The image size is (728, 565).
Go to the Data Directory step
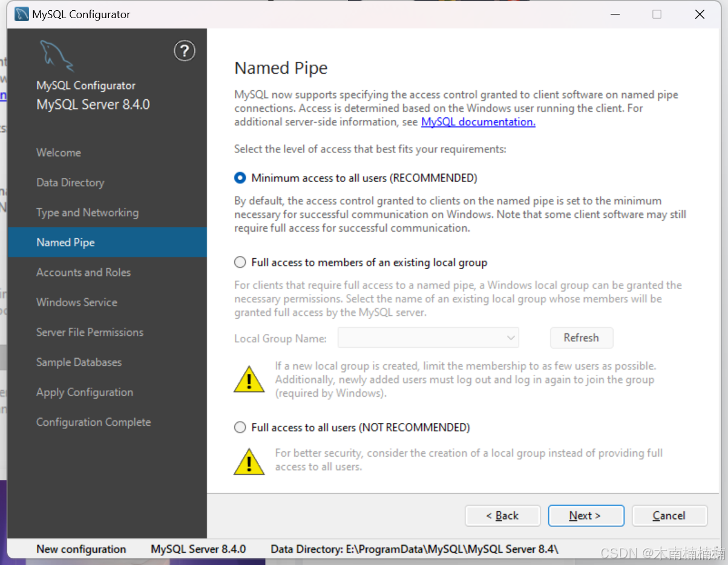[x=107, y=183]
